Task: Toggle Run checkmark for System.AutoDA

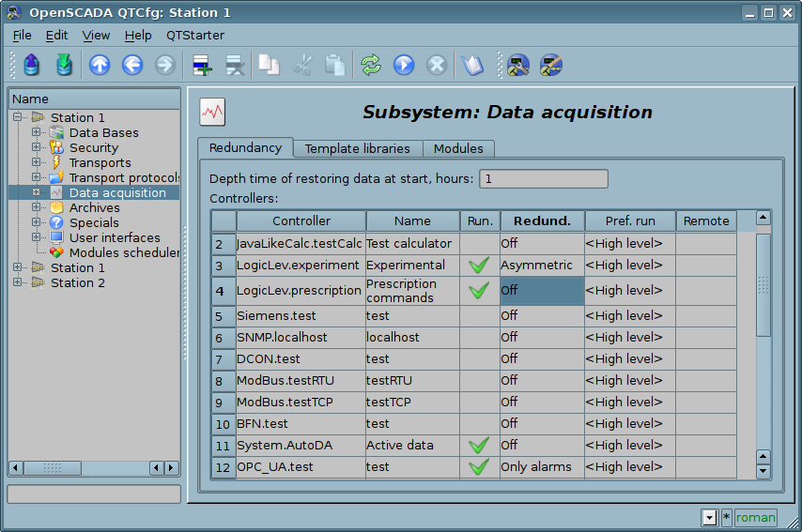Action: pyautogui.click(x=479, y=445)
